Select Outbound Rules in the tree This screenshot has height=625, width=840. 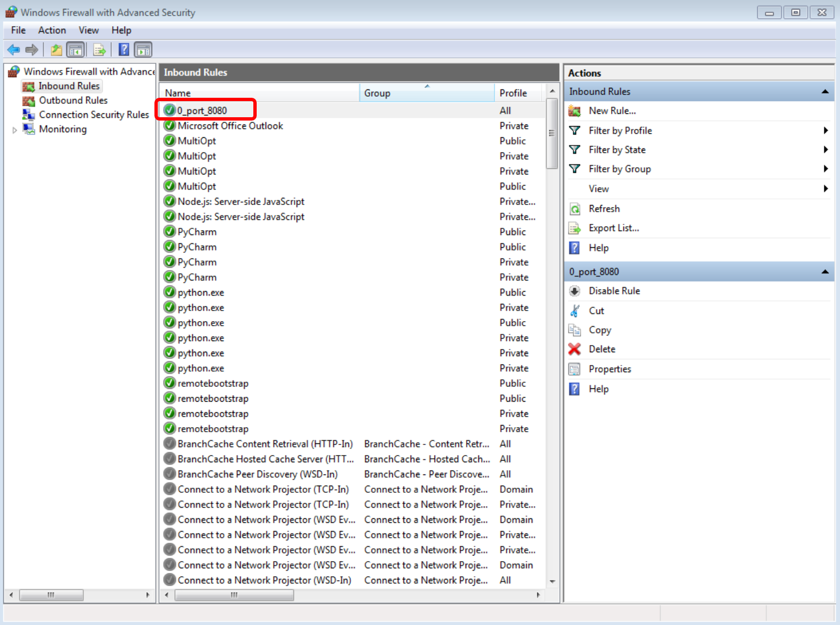[x=73, y=101]
